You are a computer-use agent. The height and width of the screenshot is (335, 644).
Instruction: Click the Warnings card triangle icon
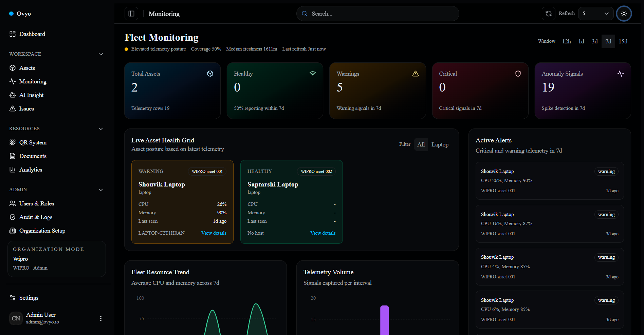click(x=416, y=74)
